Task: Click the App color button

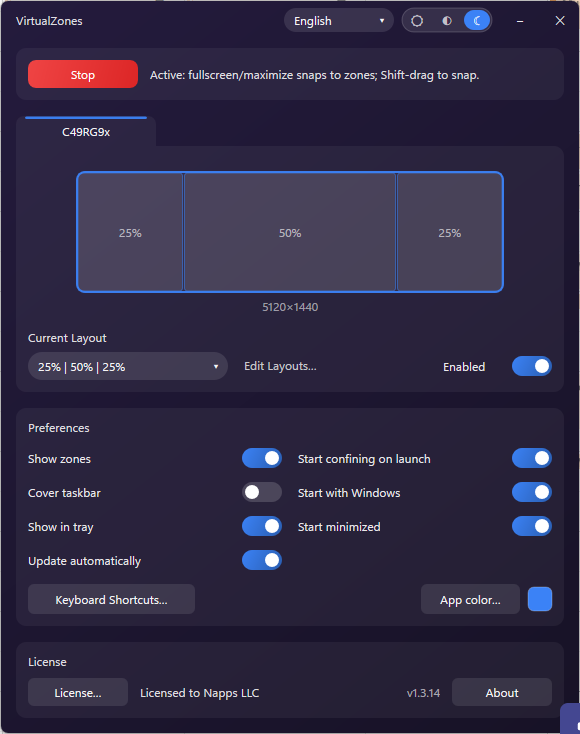Action: tap(470, 599)
